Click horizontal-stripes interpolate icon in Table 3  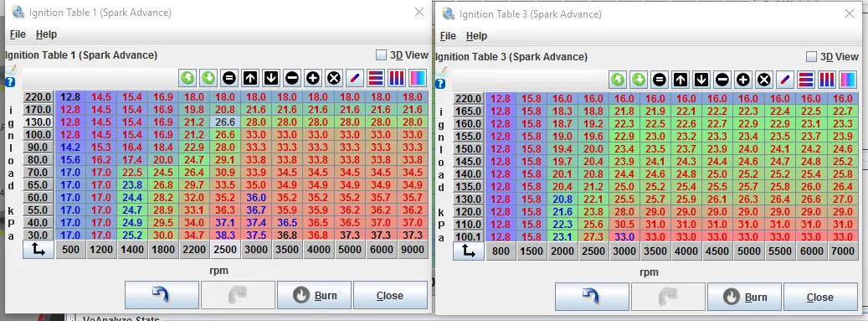coord(806,80)
